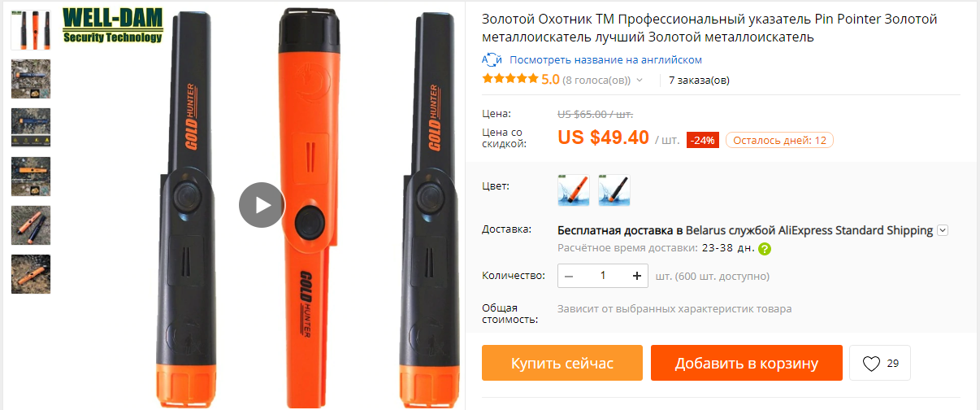Click the wishlist heart icon
Viewport: 980px width, 410px height.
(x=871, y=364)
